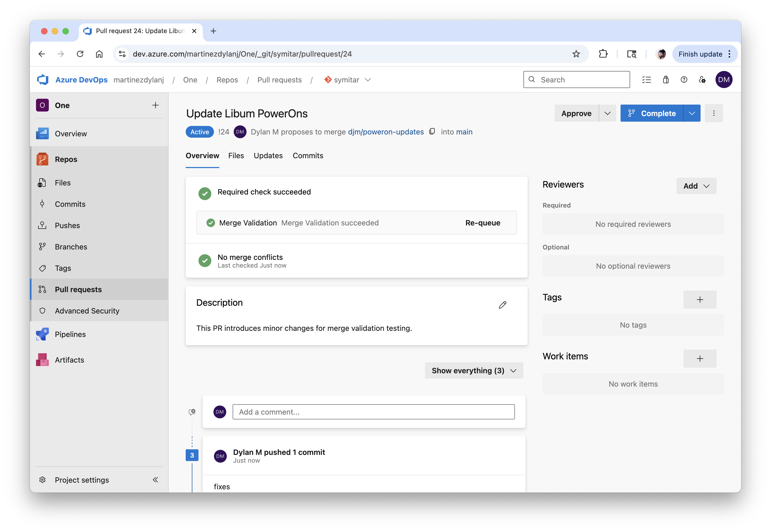771x532 pixels.
Task: Open the work items list icon in header
Action: 647,80
